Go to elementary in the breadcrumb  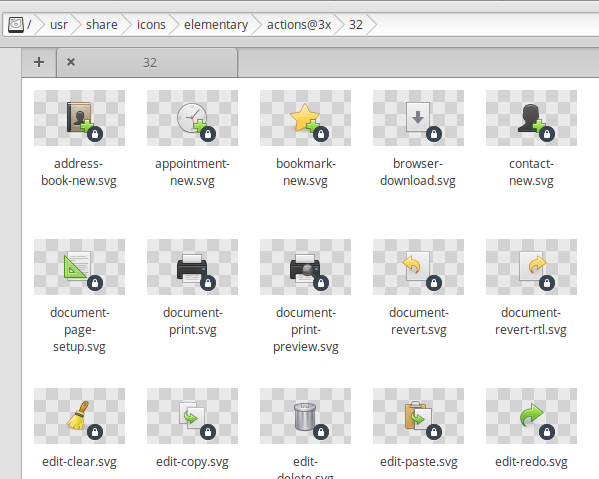[x=216, y=25]
